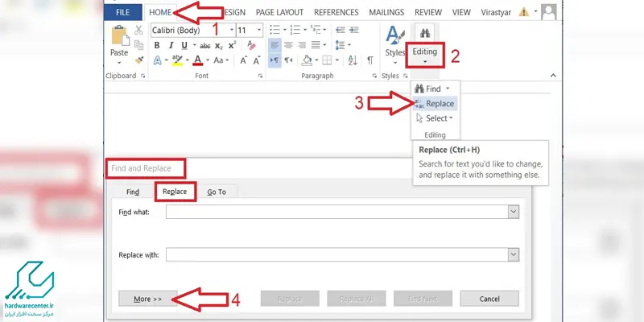Expand the Editing group dropdown
The width and height of the screenshot is (644, 322).
(x=425, y=62)
